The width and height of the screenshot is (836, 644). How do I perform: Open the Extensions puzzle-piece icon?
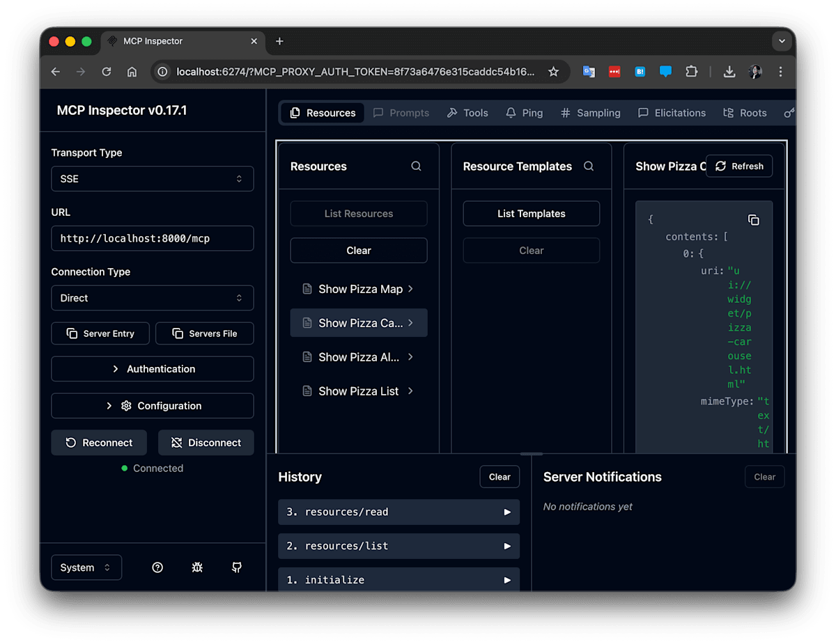coord(691,72)
